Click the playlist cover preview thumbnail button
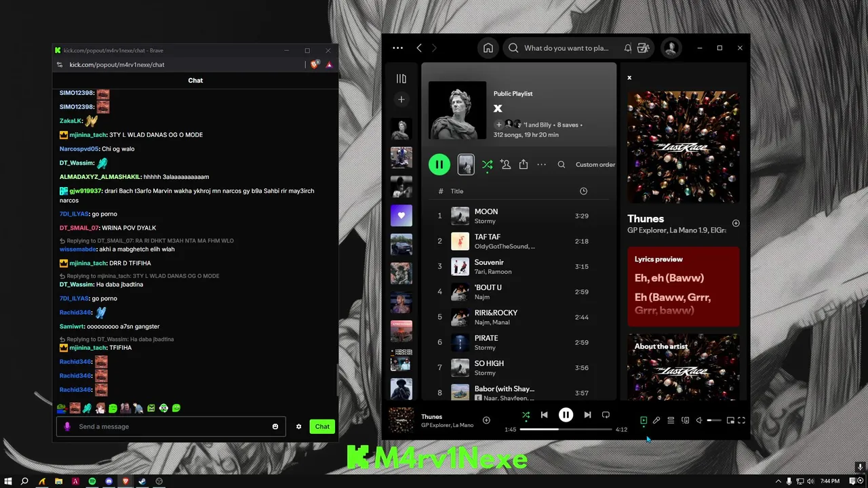 (466, 164)
